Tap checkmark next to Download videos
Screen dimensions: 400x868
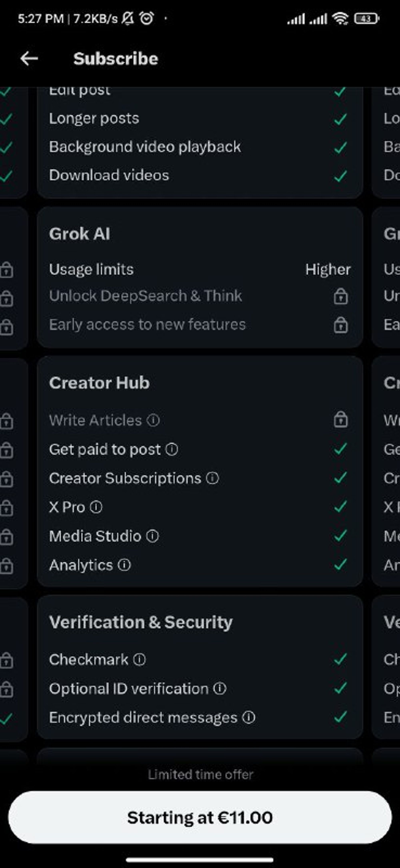340,176
